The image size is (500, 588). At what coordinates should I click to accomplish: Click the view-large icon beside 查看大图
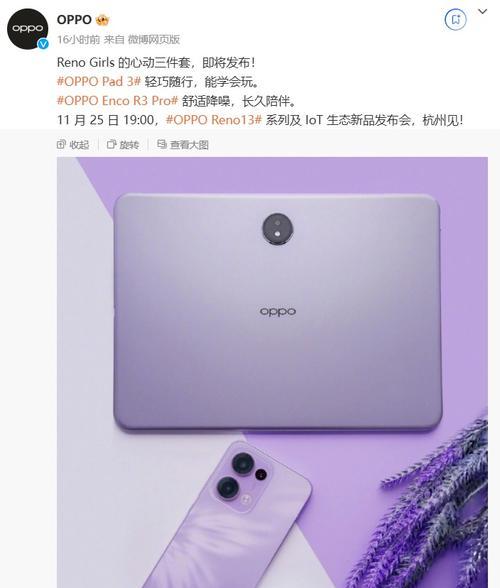point(162,144)
